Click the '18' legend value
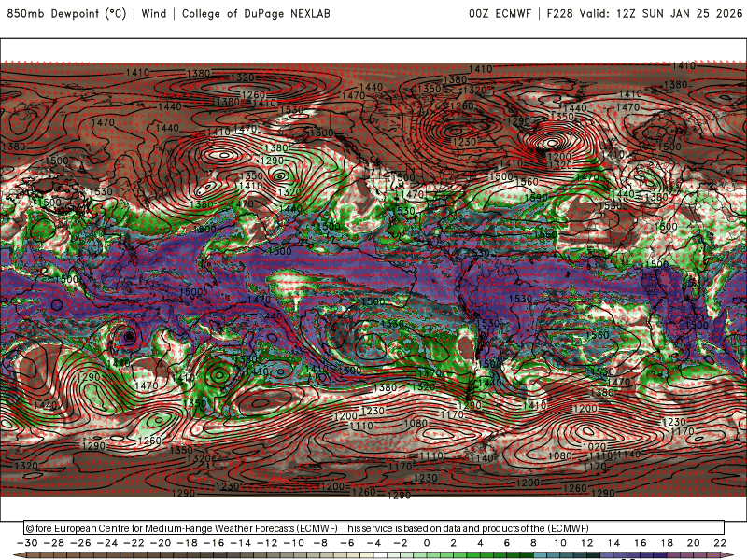This screenshot has width=747, height=560. click(x=667, y=543)
